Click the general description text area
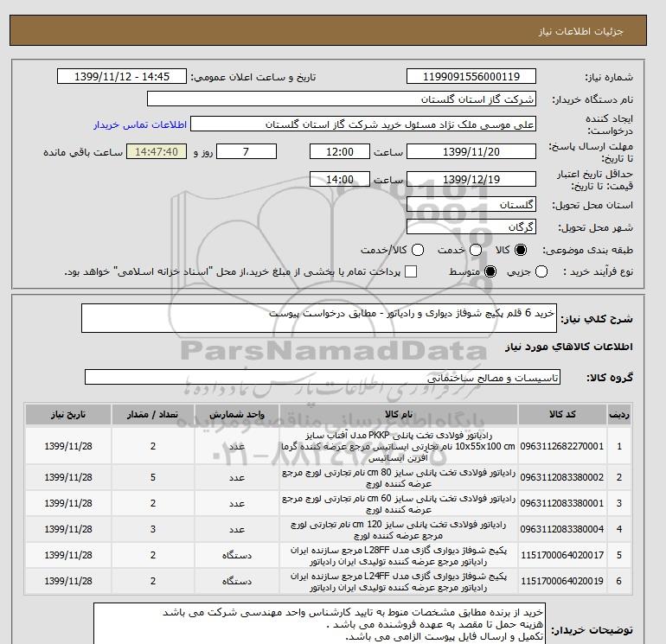The image size is (666, 644). [x=319, y=318]
